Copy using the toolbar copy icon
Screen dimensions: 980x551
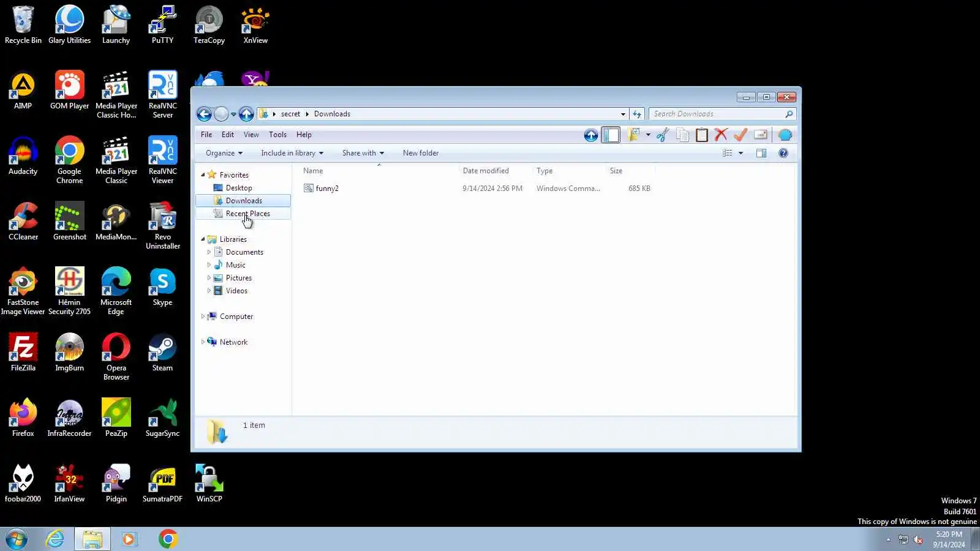682,135
